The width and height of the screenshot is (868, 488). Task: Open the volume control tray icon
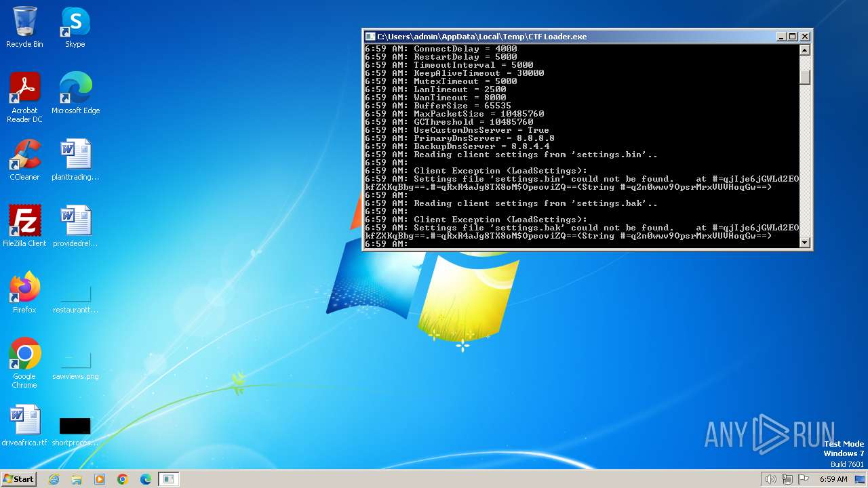point(771,479)
